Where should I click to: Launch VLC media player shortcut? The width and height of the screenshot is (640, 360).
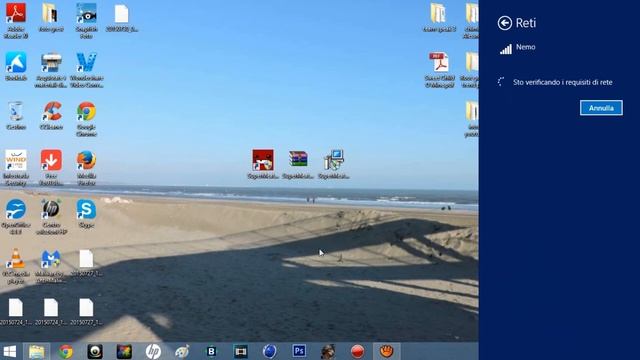point(16,265)
